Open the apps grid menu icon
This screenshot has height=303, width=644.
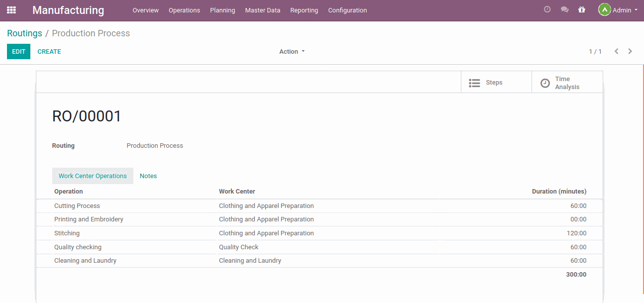(11, 10)
